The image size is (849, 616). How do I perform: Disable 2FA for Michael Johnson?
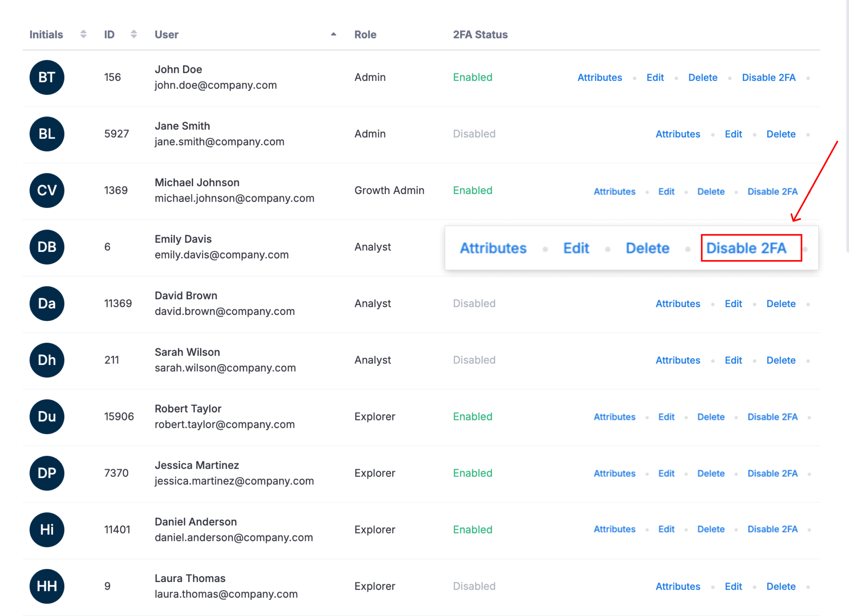click(x=773, y=192)
